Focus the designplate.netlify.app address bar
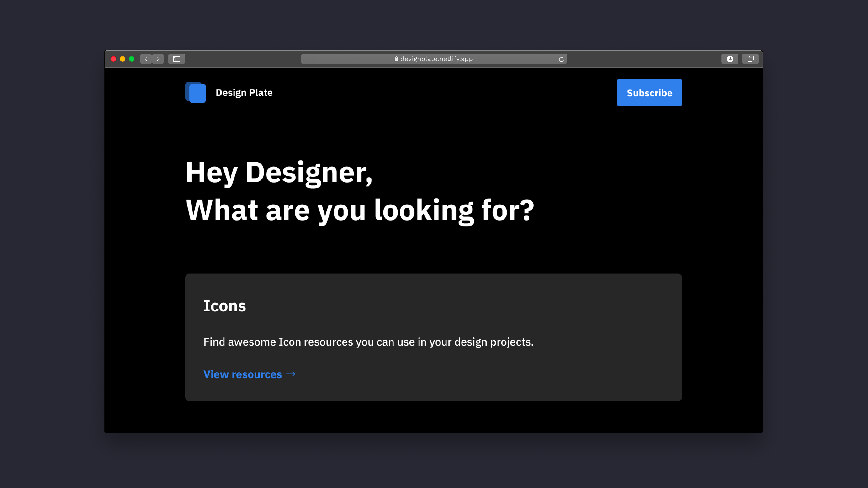The width and height of the screenshot is (868, 488). (434, 59)
